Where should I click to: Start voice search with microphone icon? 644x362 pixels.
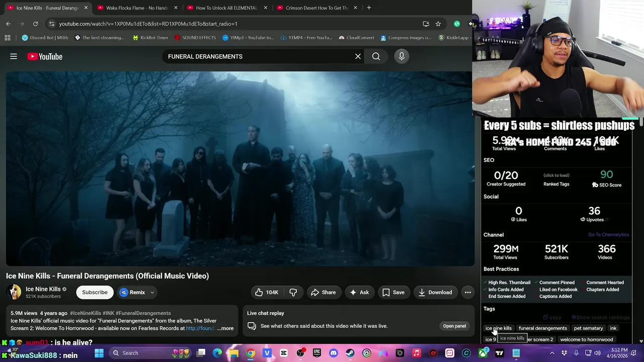401,56
